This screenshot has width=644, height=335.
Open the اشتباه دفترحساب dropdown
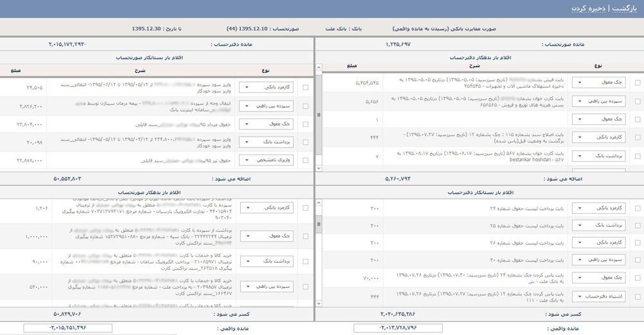tap(599, 296)
